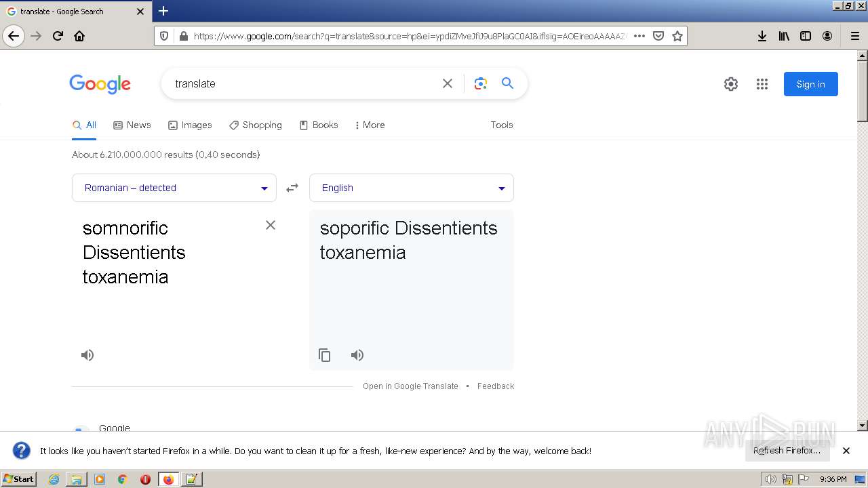Click the Refresh Firefox button
This screenshot has width=868, height=488.
coord(787,450)
